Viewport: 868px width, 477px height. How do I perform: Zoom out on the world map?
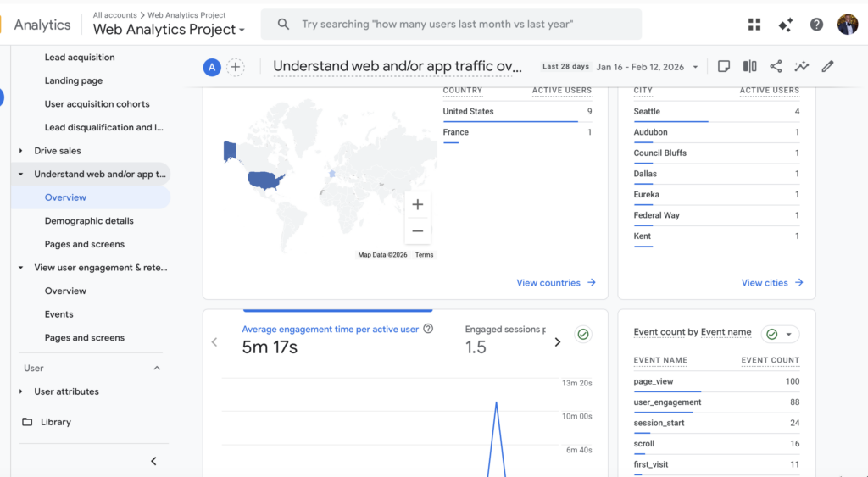click(x=417, y=230)
